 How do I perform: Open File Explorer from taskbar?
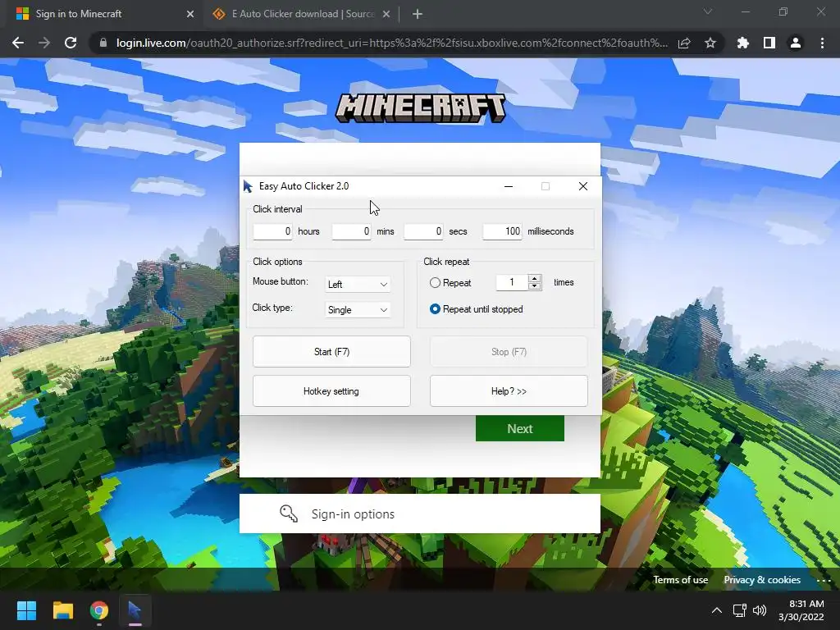click(62, 610)
